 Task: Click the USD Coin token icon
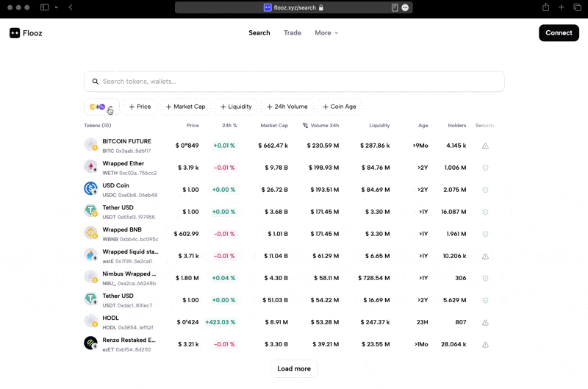click(90, 189)
